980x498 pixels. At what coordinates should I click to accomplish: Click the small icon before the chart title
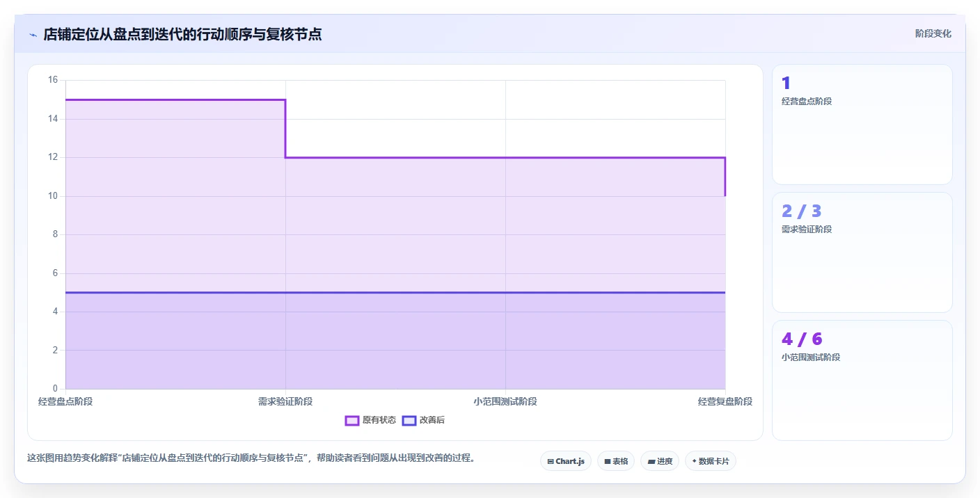coord(33,35)
